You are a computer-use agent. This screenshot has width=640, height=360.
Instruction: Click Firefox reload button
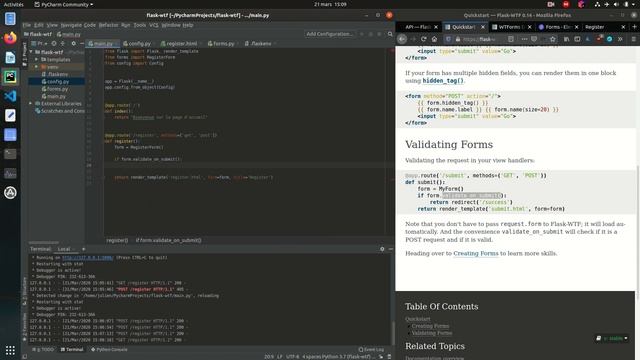point(424,39)
